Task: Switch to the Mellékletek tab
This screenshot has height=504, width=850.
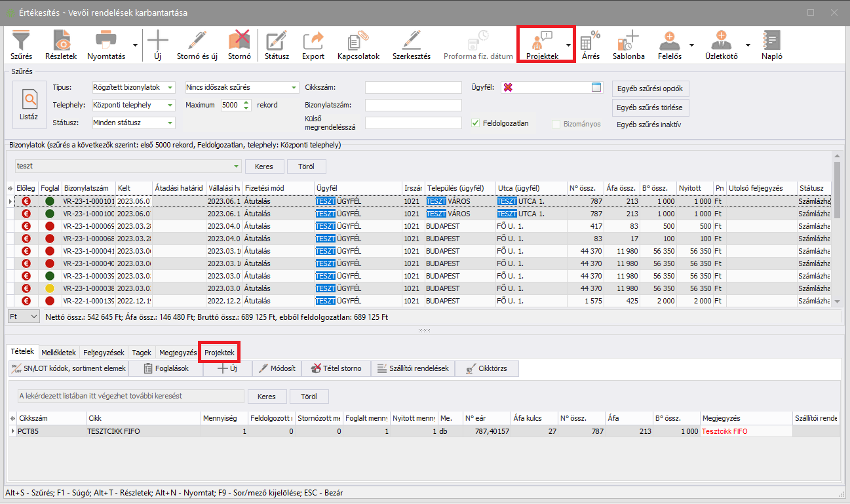Action: (60, 353)
